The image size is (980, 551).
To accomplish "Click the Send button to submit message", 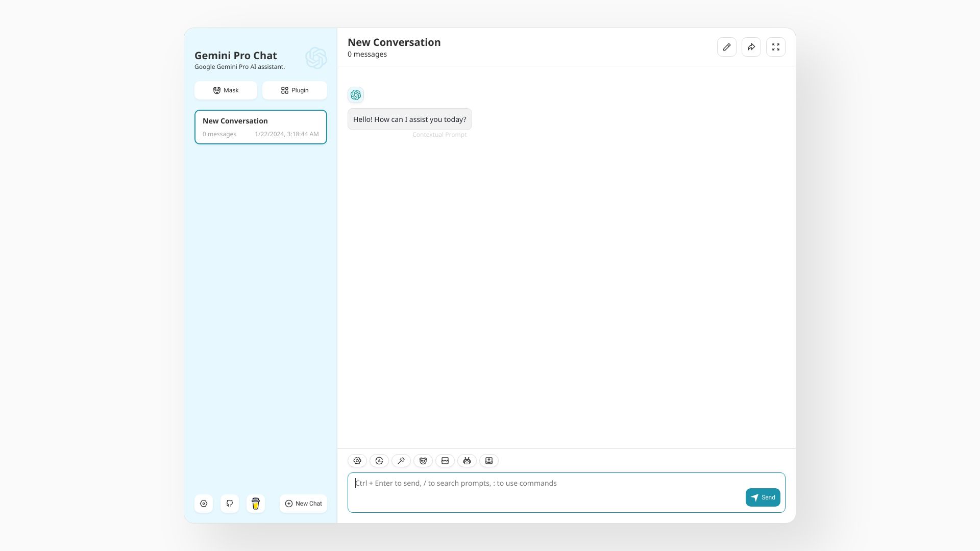I will [x=763, y=497].
